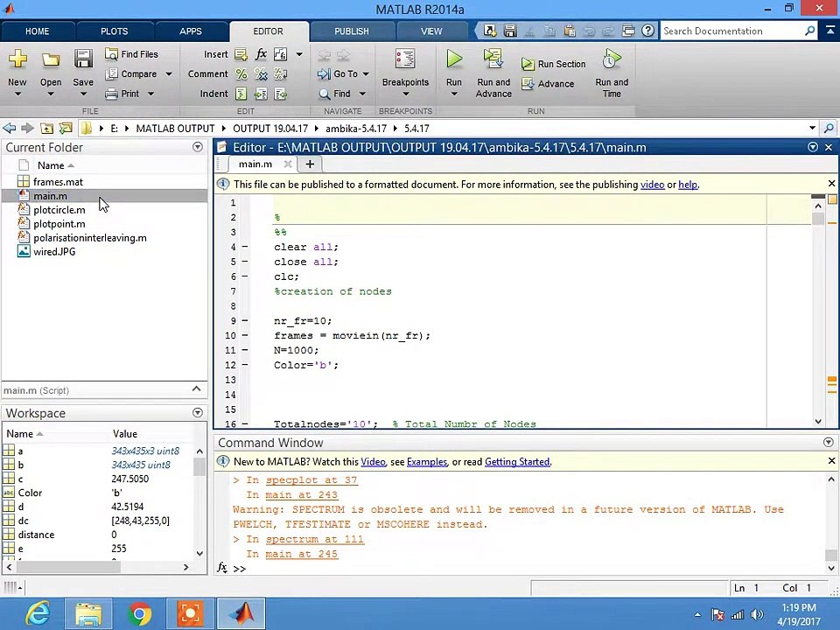Dismiss the publishing info banner
Screen dimensions: 840x630
pyautogui.click(x=831, y=184)
